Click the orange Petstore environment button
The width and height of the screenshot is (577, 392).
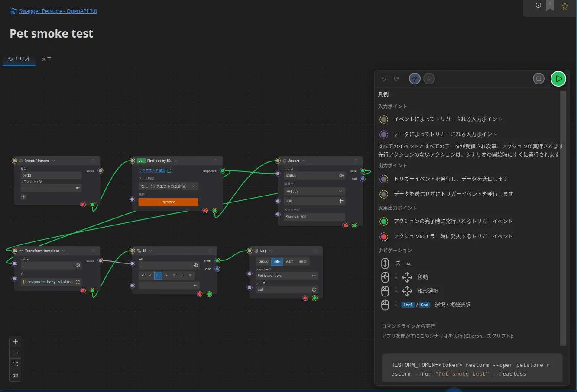click(168, 202)
